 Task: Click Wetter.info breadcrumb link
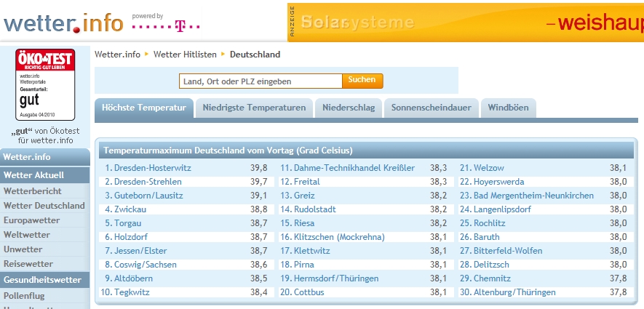[x=117, y=55]
